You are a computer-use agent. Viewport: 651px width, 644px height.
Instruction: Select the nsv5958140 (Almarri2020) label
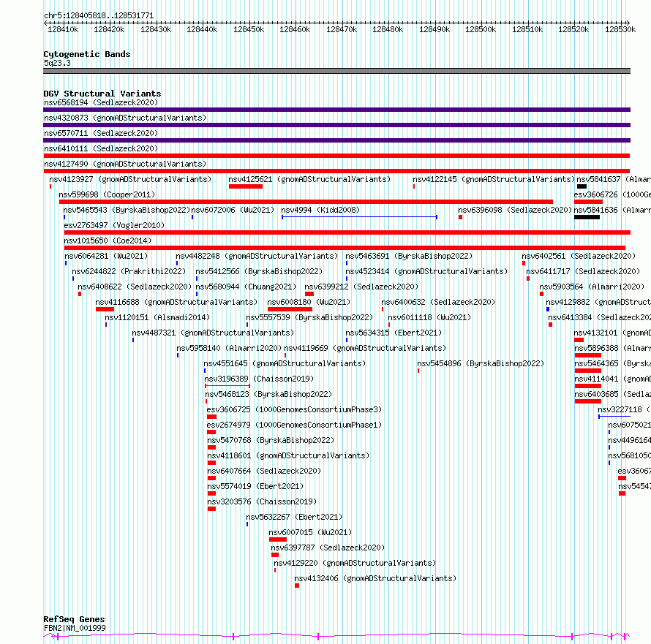[229, 348]
